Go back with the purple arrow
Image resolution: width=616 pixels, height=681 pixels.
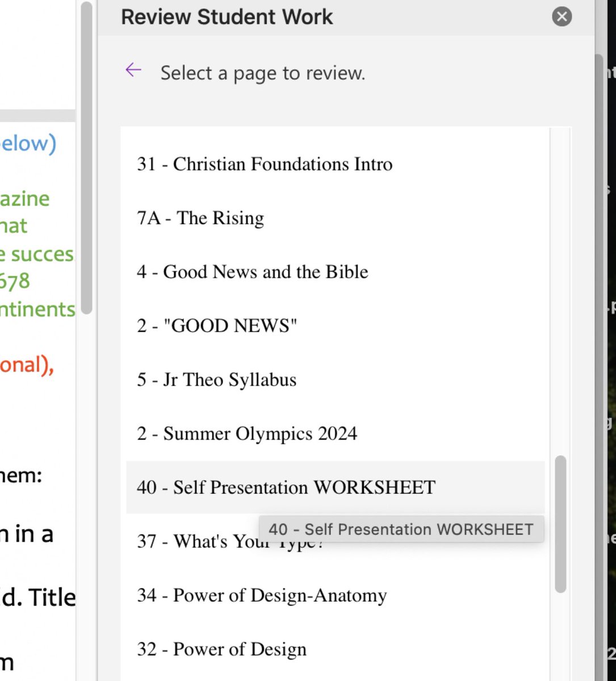point(133,70)
